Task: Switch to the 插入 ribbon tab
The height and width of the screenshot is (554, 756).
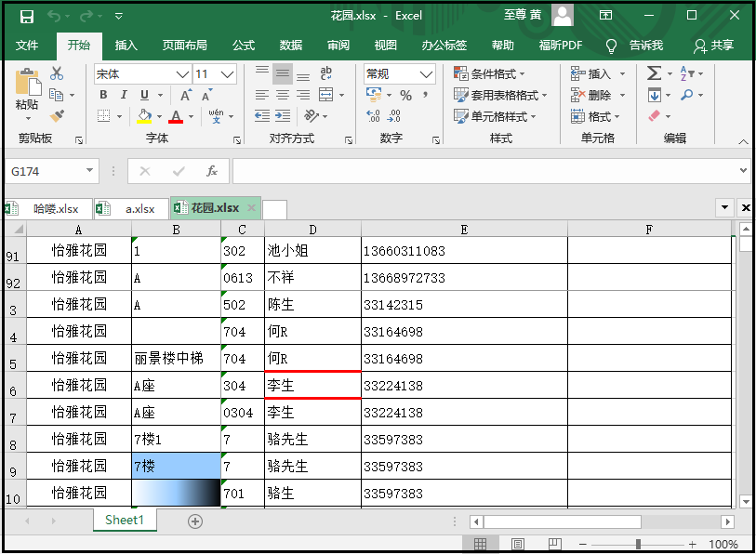Action: (x=126, y=46)
